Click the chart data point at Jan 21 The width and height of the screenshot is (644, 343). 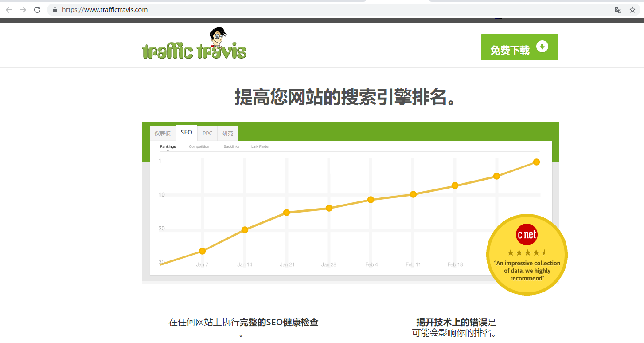pyautogui.click(x=286, y=213)
